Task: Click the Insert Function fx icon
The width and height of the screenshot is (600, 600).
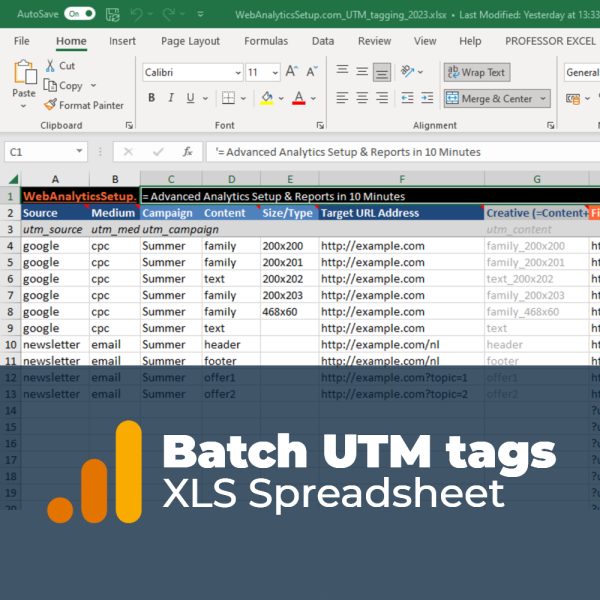Action: point(187,152)
